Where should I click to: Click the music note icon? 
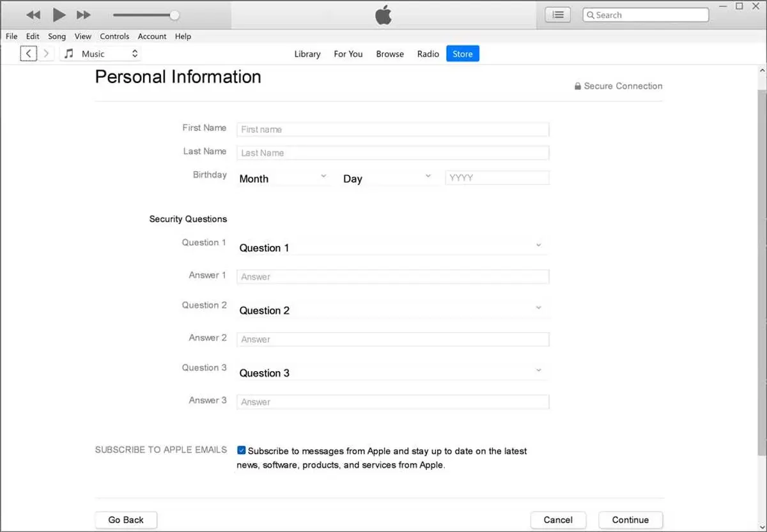[x=69, y=54]
